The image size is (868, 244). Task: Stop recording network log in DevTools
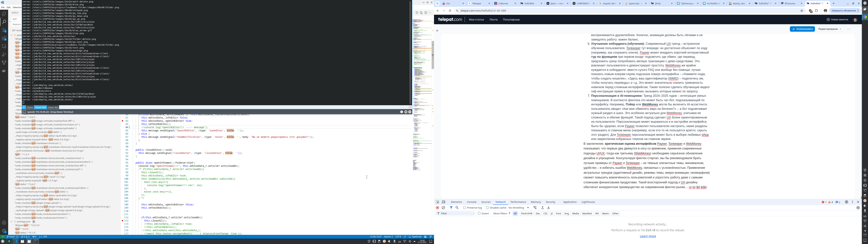point(437,208)
